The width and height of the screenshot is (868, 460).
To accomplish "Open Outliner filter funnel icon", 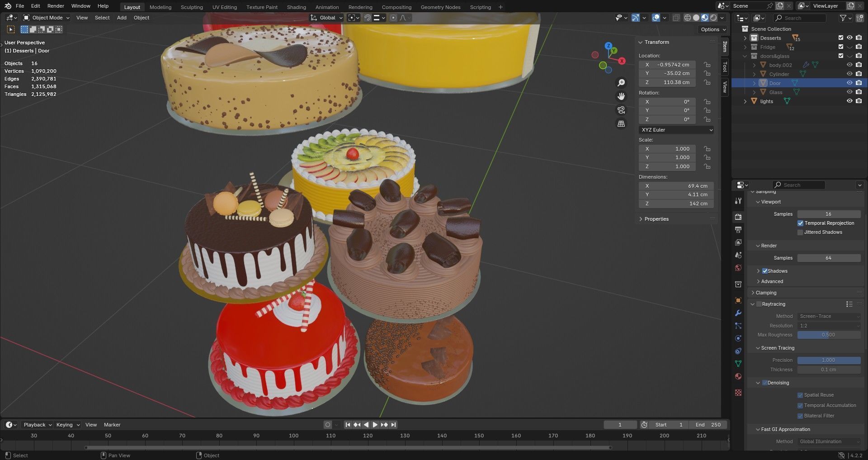I will click(x=843, y=18).
